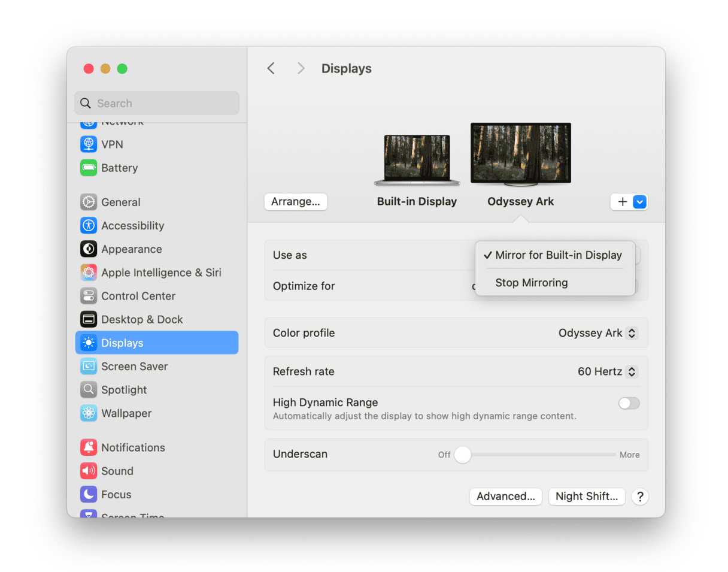Open help with the question mark button

coord(640,497)
